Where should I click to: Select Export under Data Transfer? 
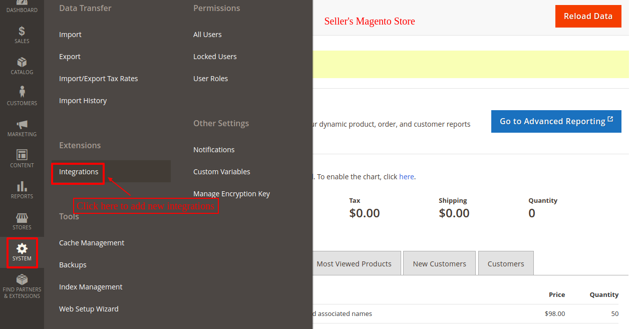click(x=70, y=57)
